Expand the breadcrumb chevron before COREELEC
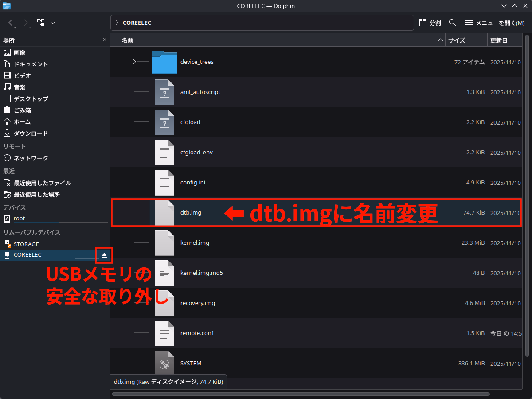The image size is (532, 399). [x=117, y=23]
